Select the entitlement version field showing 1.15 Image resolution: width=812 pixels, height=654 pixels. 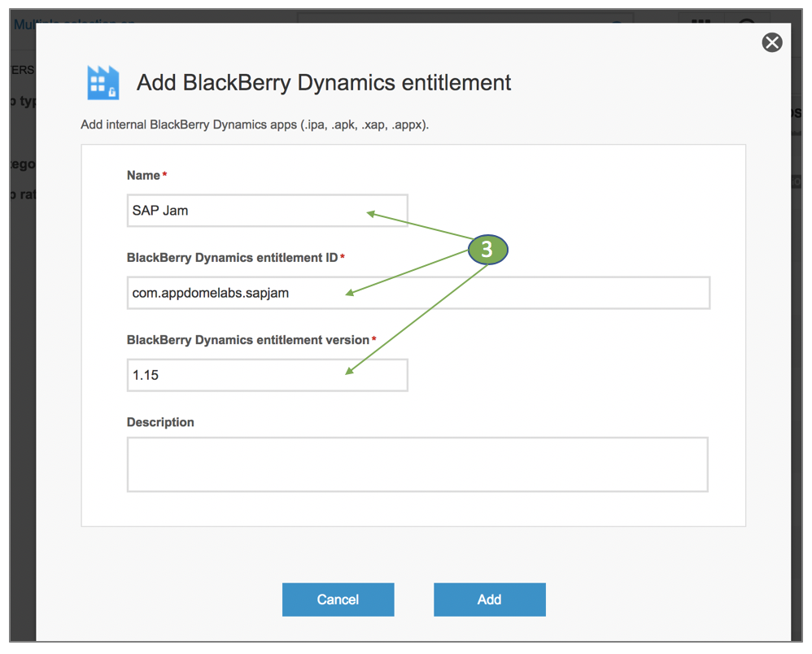267,375
